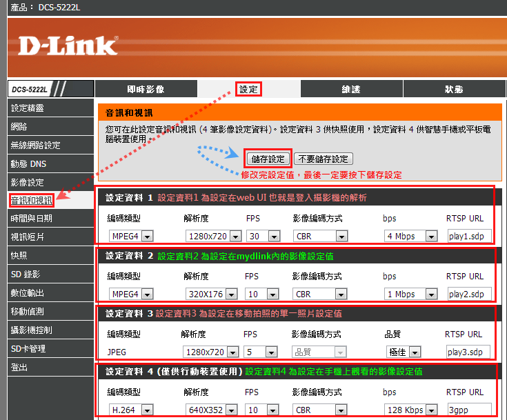This screenshot has height=420, width=507.
Task: Open 數位輸出 digital output page
Action: (51, 293)
